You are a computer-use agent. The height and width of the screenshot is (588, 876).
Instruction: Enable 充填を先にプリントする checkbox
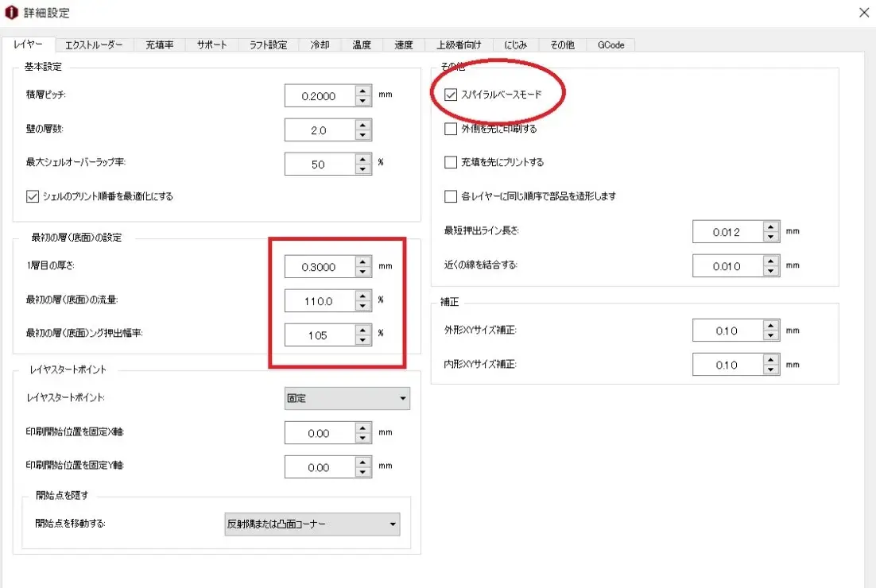452,162
